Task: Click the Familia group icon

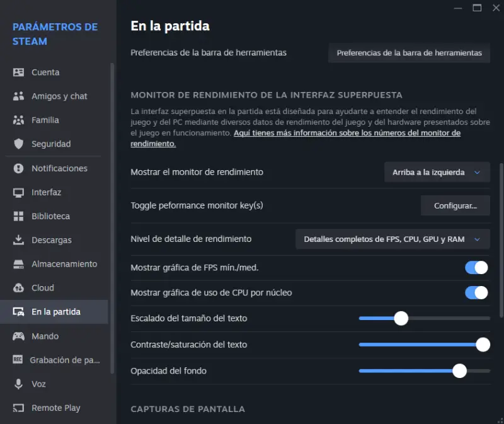Action: tap(18, 120)
